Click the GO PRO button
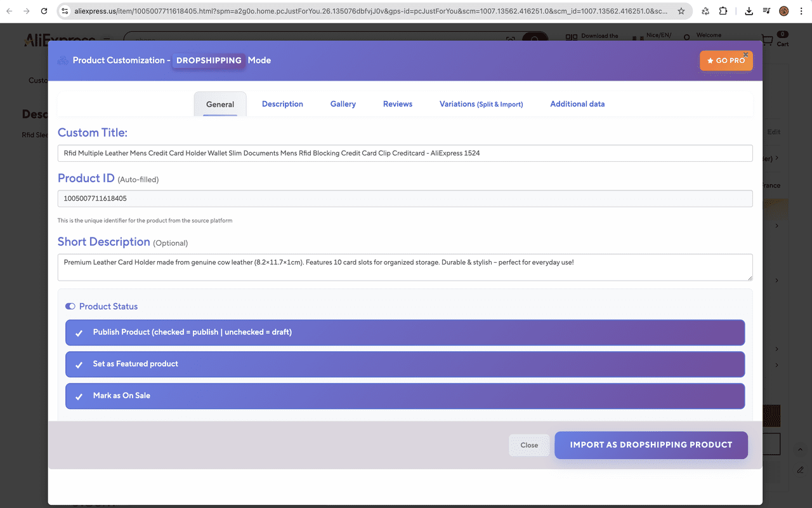 (x=726, y=60)
